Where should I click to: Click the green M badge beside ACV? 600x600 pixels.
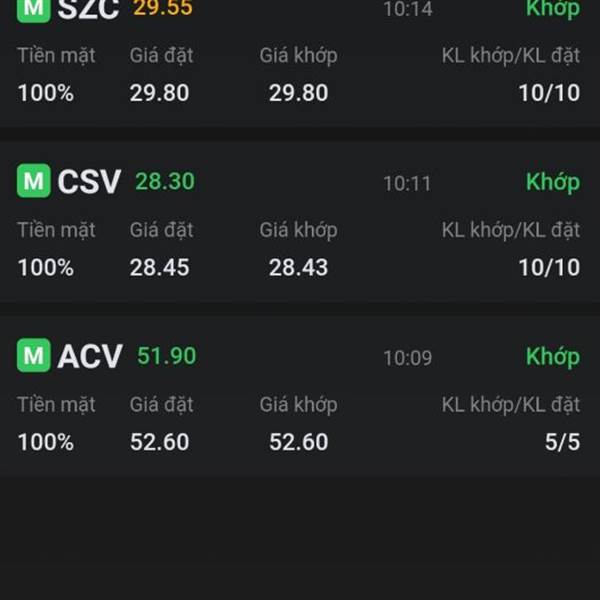point(34,355)
